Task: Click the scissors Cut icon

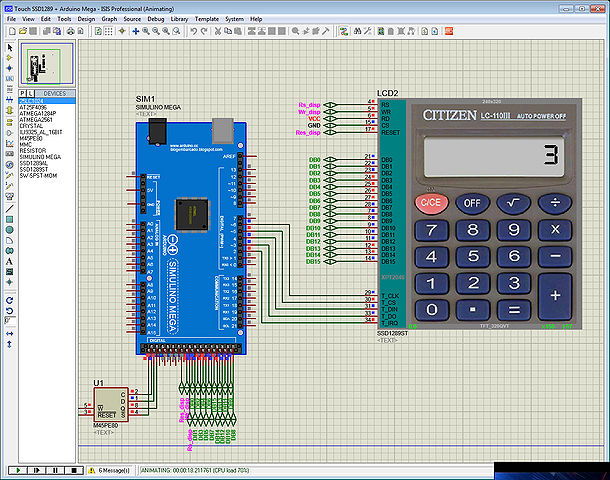Action: click(x=218, y=32)
